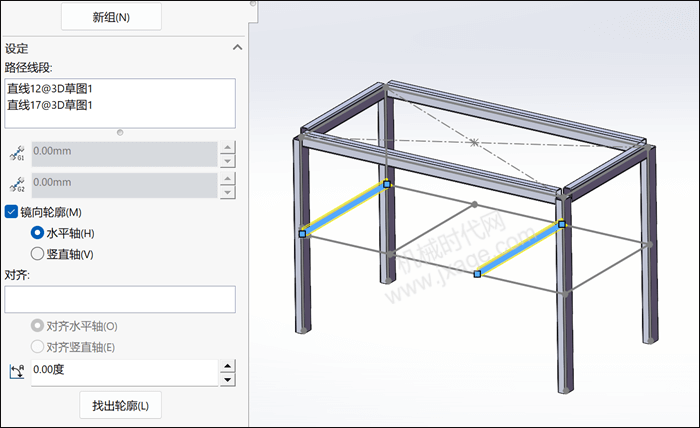Select the right highlighted blue beam in model
The height and width of the screenshot is (428, 700).
tap(520, 248)
